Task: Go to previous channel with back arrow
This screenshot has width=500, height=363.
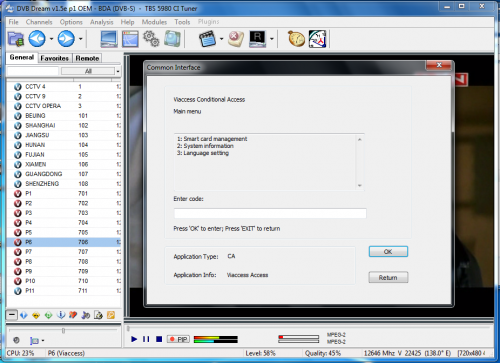Action: point(37,39)
